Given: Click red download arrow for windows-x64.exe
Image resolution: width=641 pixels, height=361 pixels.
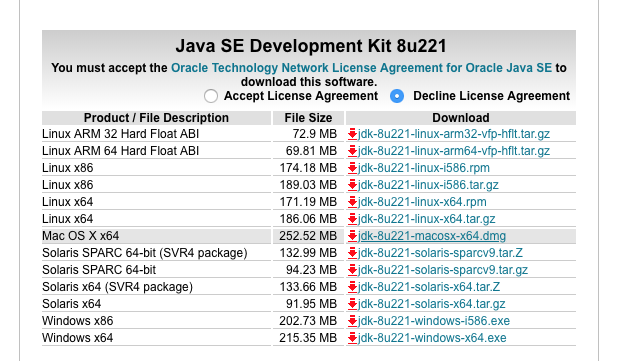Looking at the screenshot, I should [x=352, y=338].
